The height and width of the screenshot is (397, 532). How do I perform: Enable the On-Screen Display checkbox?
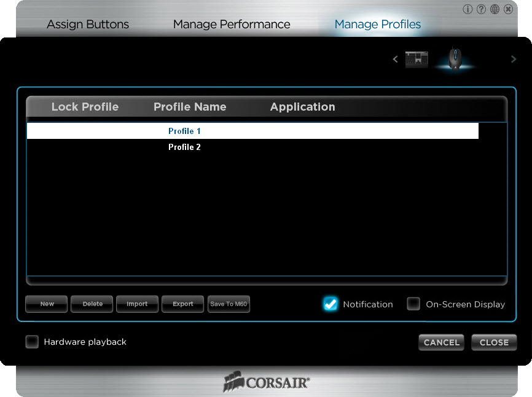pos(413,304)
